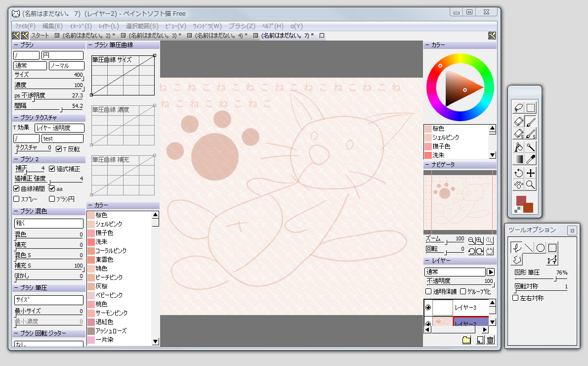Open the Gradient tool

coord(518,159)
